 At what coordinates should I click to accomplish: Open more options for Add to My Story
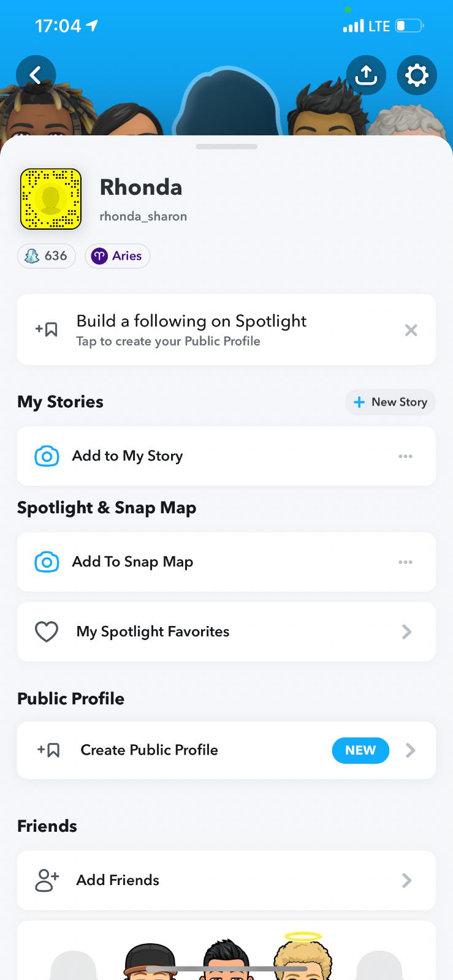tap(405, 456)
